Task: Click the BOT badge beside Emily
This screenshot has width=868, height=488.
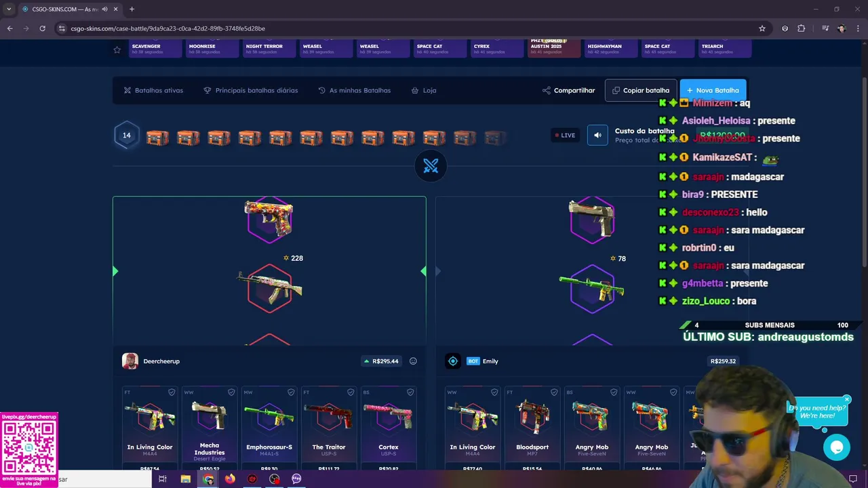Action: click(x=473, y=361)
